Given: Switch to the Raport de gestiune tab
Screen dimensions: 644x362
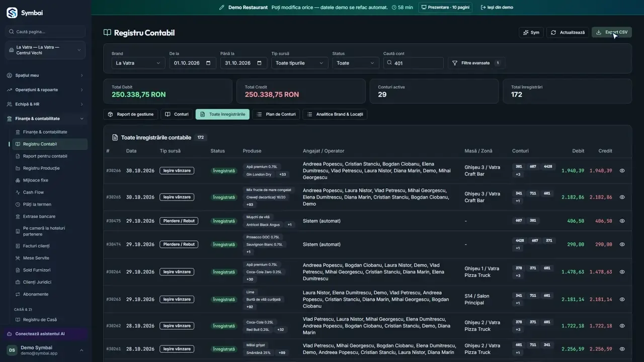Looking at the screenshot, I should [131, 114].
